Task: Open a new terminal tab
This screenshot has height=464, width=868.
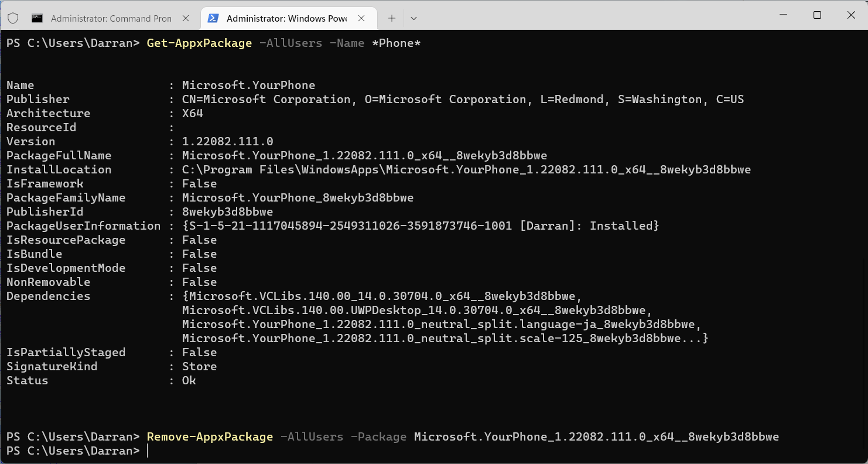Action: (x=392, y=18)
